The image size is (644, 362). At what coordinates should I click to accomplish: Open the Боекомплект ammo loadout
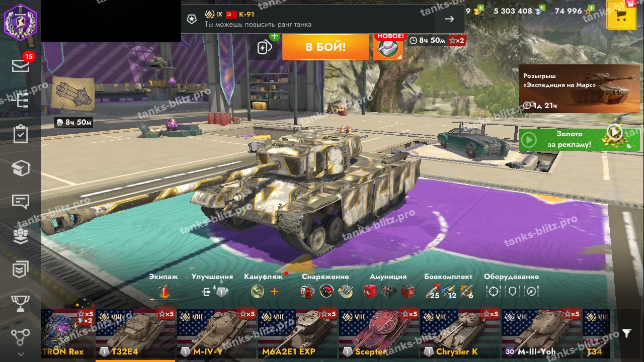[449, 286]
